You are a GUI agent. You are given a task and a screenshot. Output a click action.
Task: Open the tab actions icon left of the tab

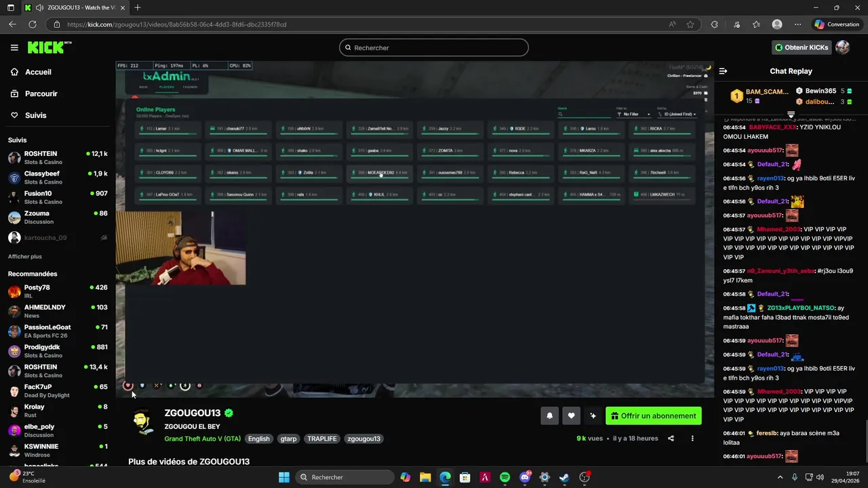tap(10, 7)
